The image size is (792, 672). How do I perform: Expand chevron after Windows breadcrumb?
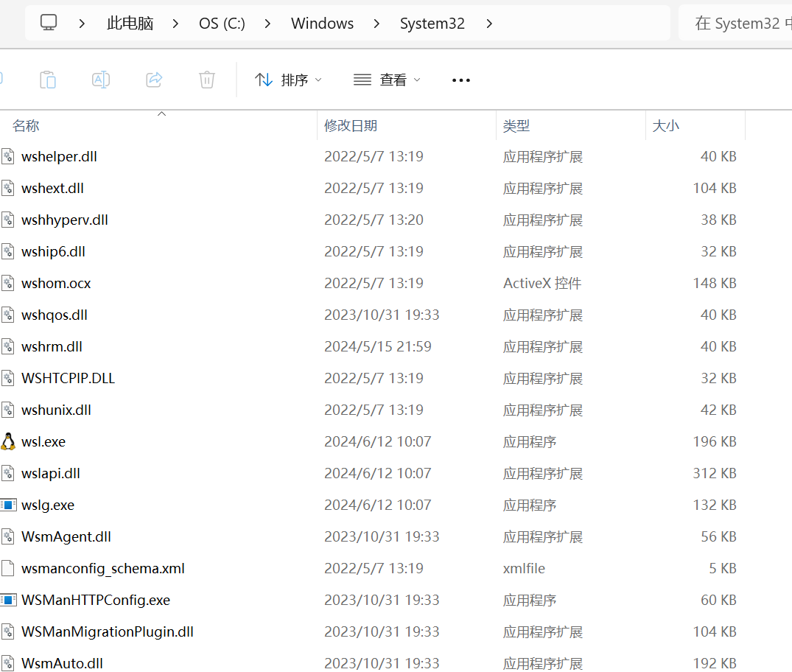click(x=376, y=24)
